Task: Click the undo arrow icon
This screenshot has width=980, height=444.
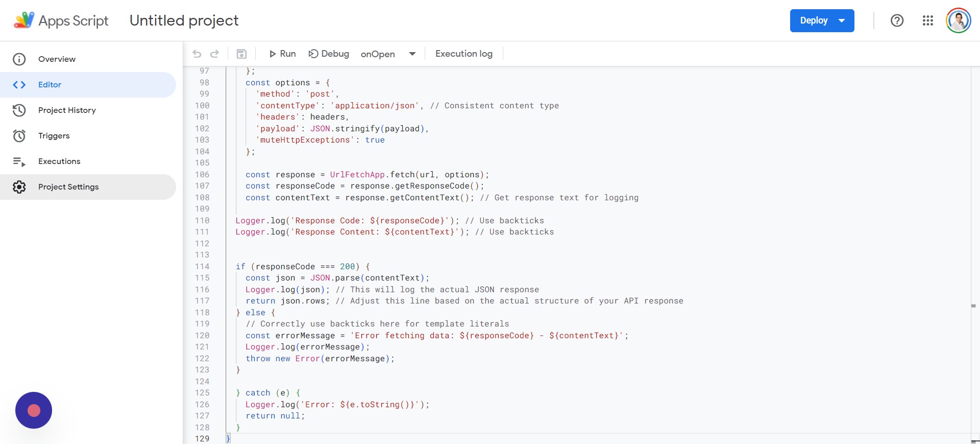Action: click(x=197, y=54)
